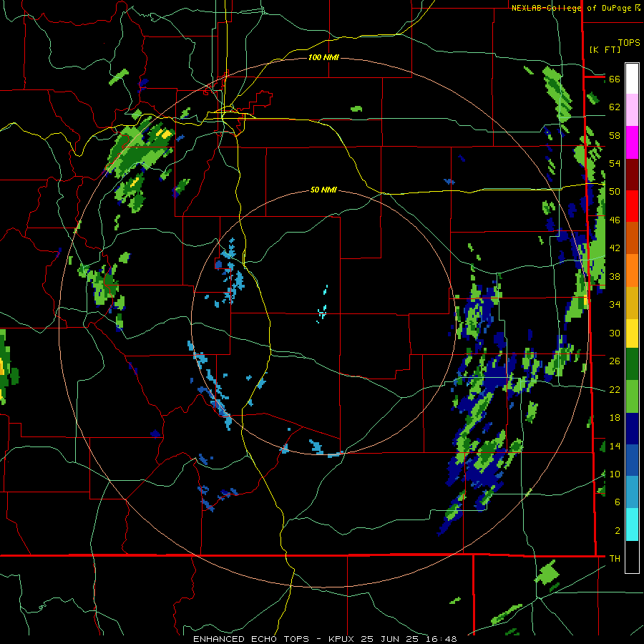Click the "16:48" timestamp in caption
The height and width of the screenshot is (644, 644).
click(x=441, y=639)
